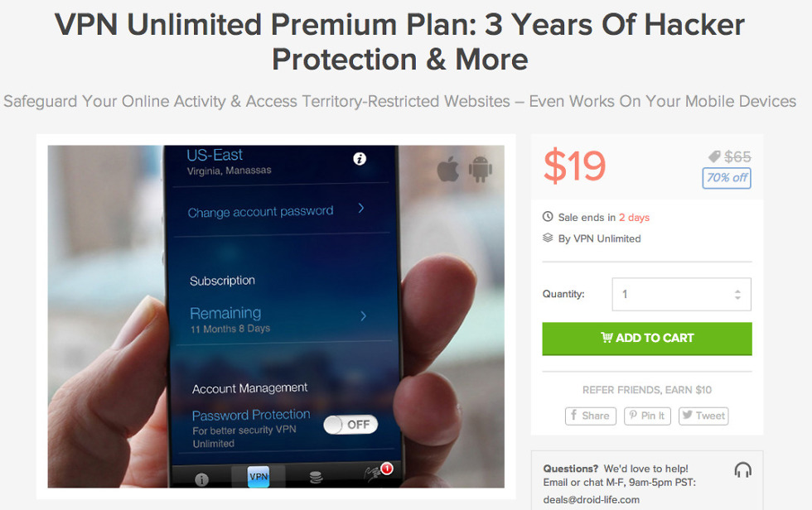Click the headphones support icon
Viewport: 812px width, 510px height.
[742, 469]
